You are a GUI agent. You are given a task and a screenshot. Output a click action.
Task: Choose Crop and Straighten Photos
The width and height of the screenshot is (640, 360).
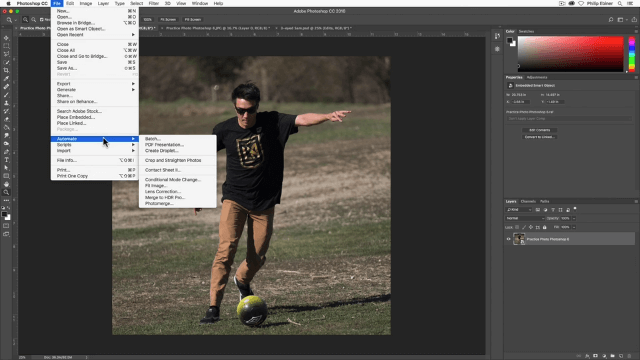[x=178, y=160]
